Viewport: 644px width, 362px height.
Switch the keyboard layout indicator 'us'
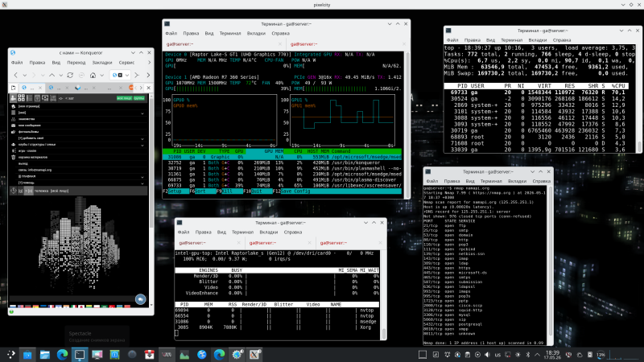point(497,355)
